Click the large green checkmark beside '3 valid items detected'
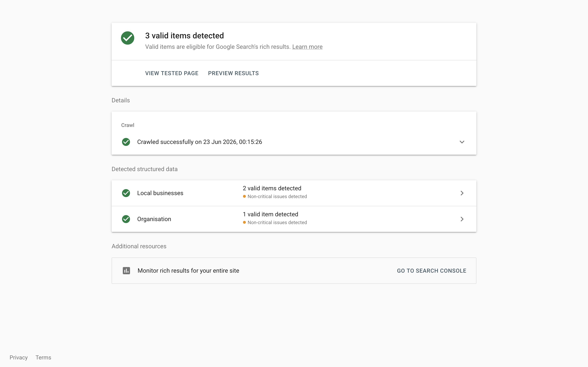The image size is (588, 367). tap(128, 38)
